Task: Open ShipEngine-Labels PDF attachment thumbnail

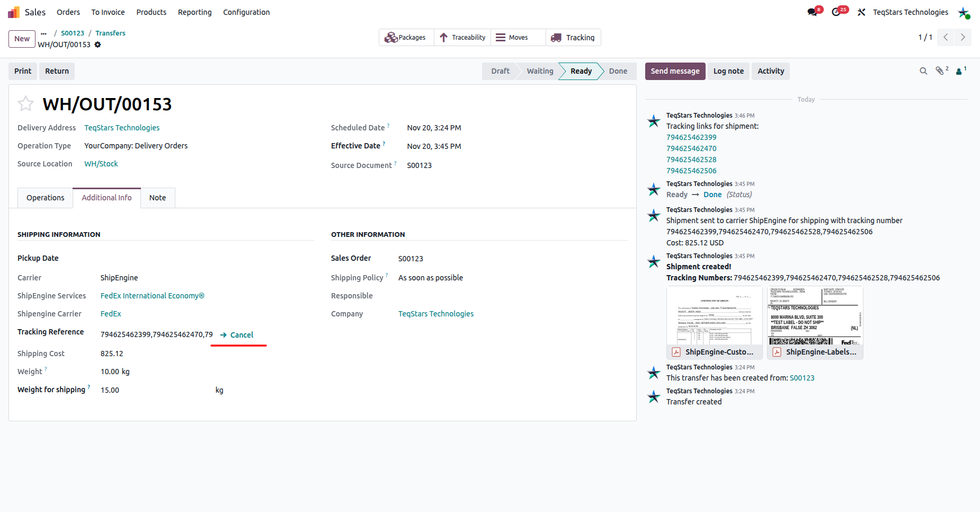Action: [815, 323]
